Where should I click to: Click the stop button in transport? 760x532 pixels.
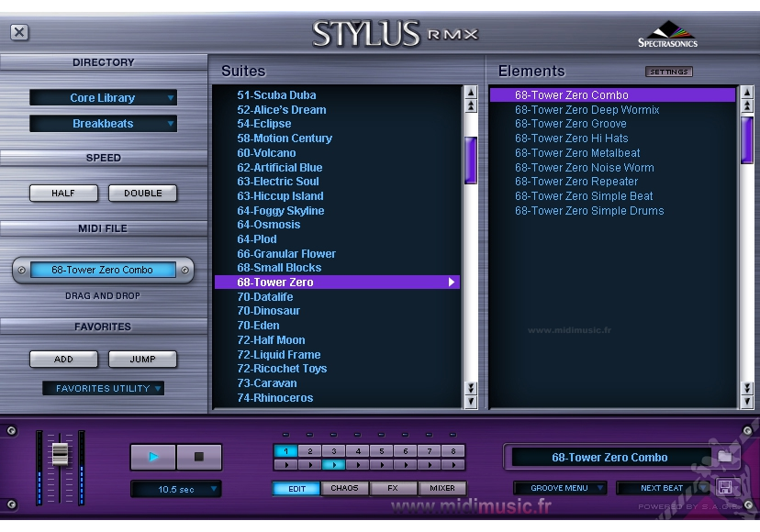tap(199, 457)
